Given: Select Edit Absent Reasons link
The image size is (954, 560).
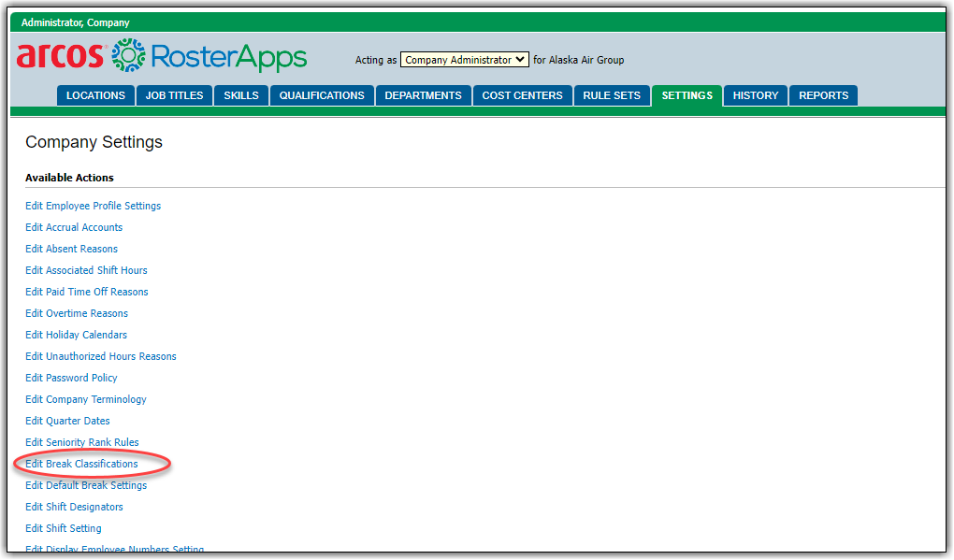Looking at the screenshot, I should [71, 249].
